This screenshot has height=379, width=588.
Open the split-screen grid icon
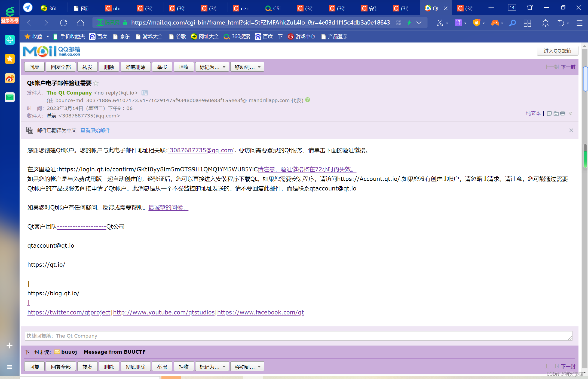tap(527, 23)
